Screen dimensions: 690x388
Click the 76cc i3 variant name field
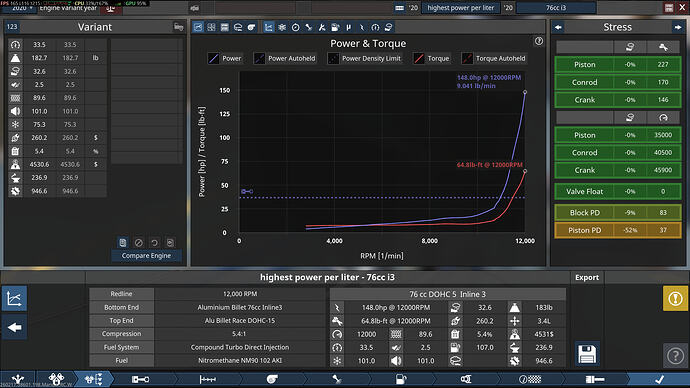point(556,8)
